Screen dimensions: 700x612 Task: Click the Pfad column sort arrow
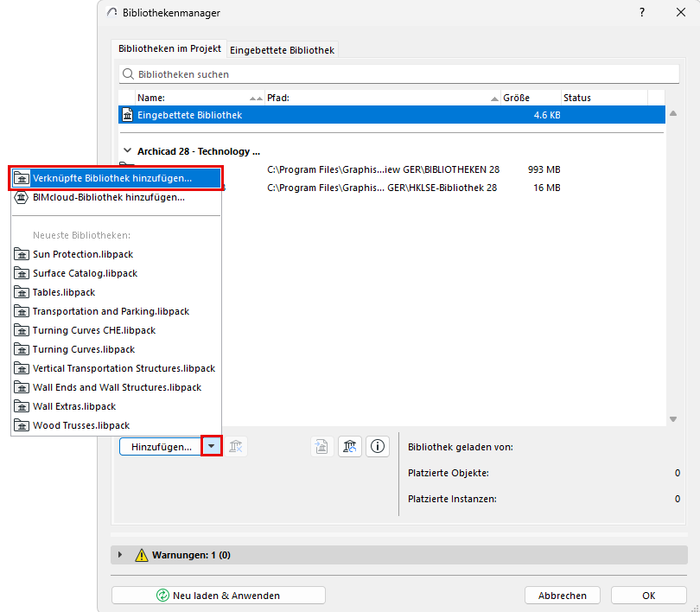click(494, 99)
